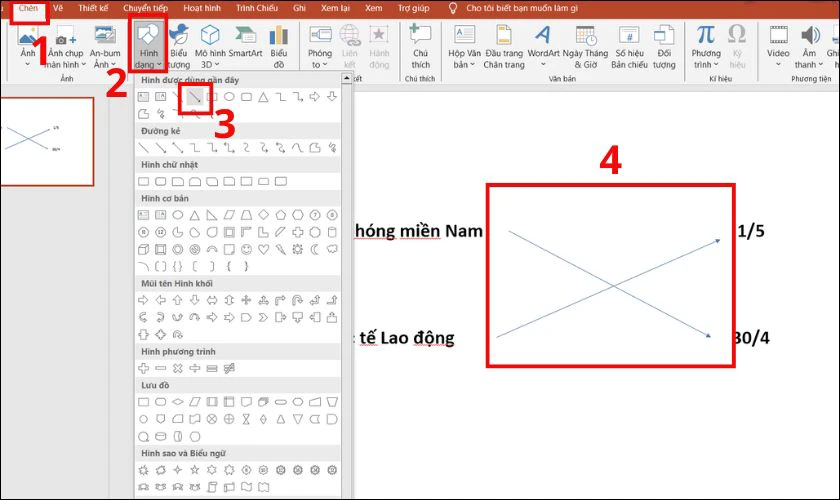Expand the Ảnh chụp màn hình screenshot dropdown
Image resolution: width=840 pixels, height=500 pixels.
[65, 47]
